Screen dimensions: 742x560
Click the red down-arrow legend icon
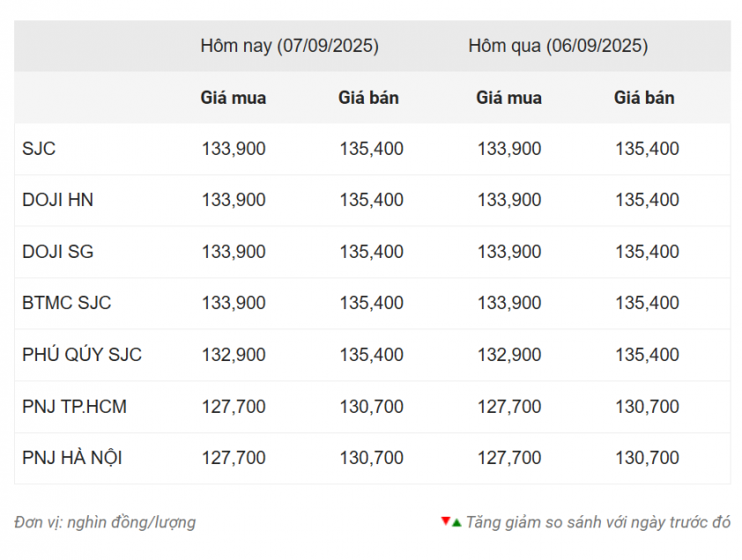(445, 520)
